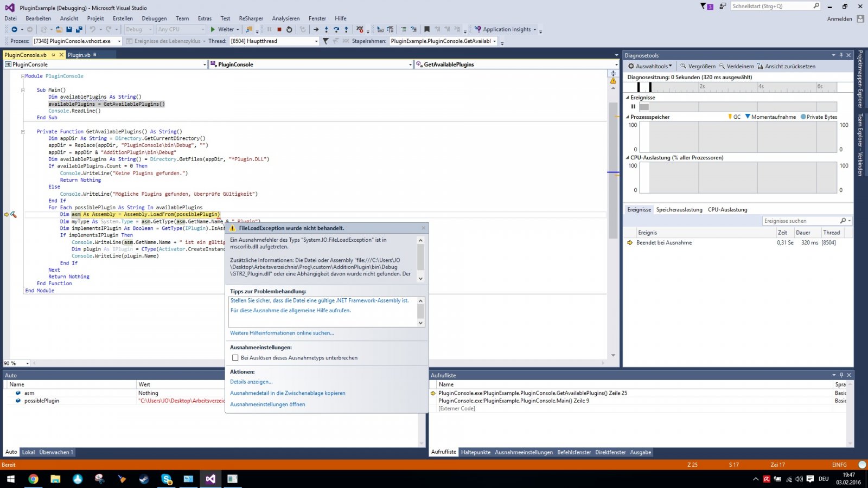
Task: Switch to the Plugin.vb tab
Action: tap(79, 55)
